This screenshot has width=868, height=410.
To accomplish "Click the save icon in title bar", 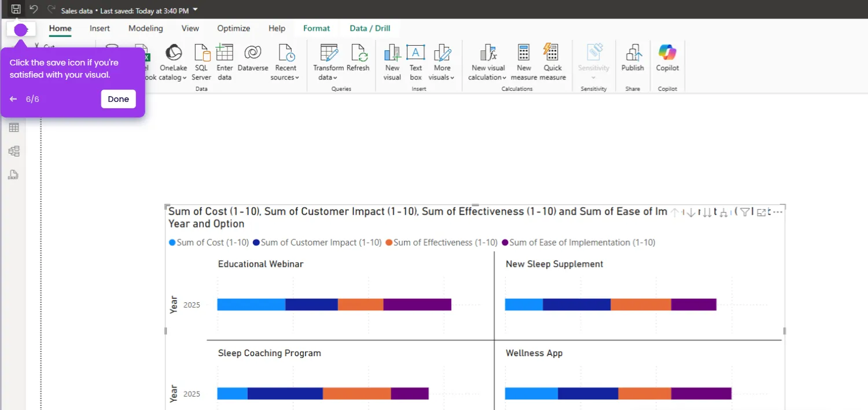I will coord(16,9).
